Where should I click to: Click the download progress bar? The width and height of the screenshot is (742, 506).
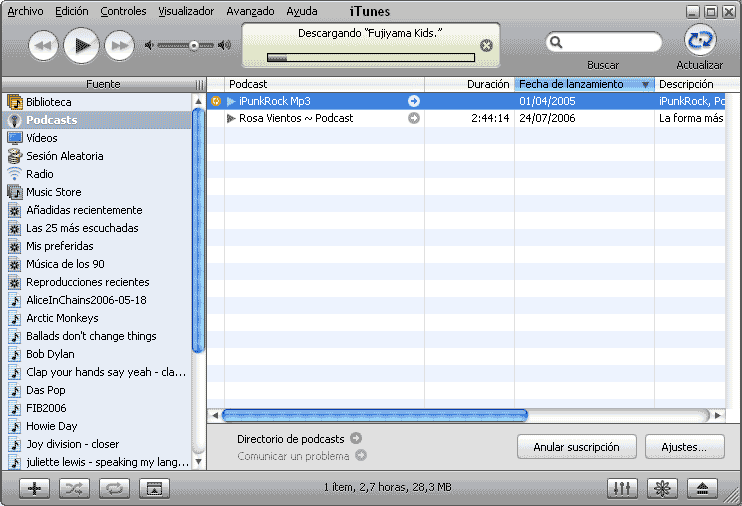coord(371,58)
